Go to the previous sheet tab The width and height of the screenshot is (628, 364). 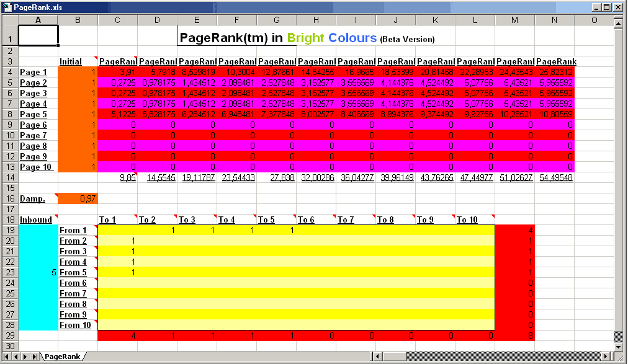coord(16,357)
